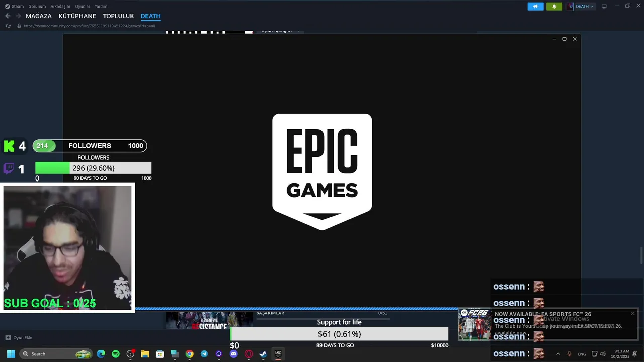Screen dimensions: 644x362
Task: Click the Twitch followers 296 (29.60%) bar
Action: pyautogui.click(x=93, y=168)
